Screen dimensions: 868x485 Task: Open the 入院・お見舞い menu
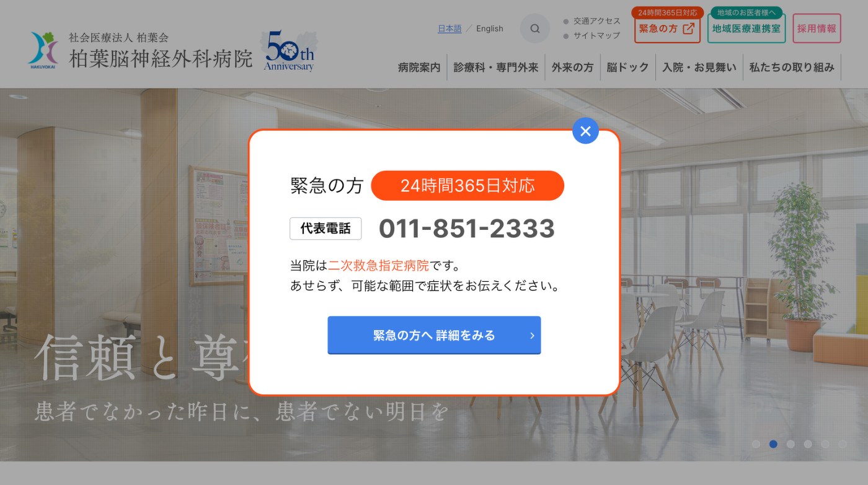699,67
